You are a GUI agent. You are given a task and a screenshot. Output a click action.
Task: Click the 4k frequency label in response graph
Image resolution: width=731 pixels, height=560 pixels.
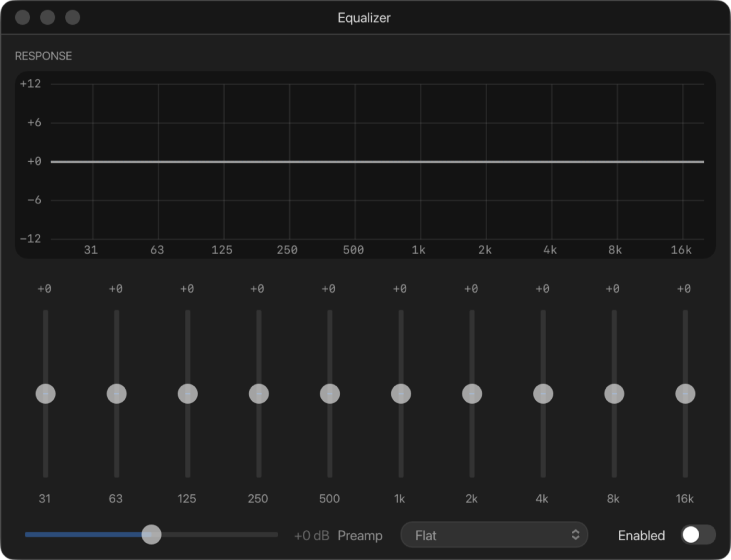click(x=550, y=250)
